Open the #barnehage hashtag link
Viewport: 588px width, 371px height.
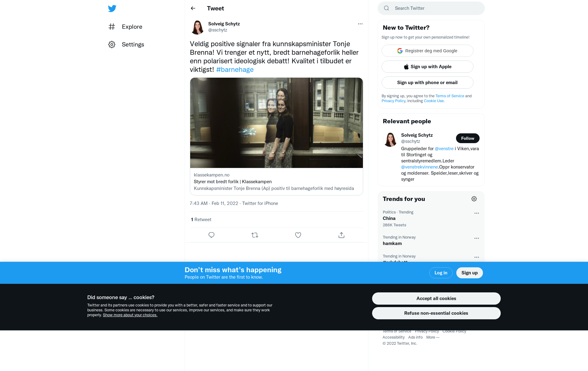[x=235, y=69]
